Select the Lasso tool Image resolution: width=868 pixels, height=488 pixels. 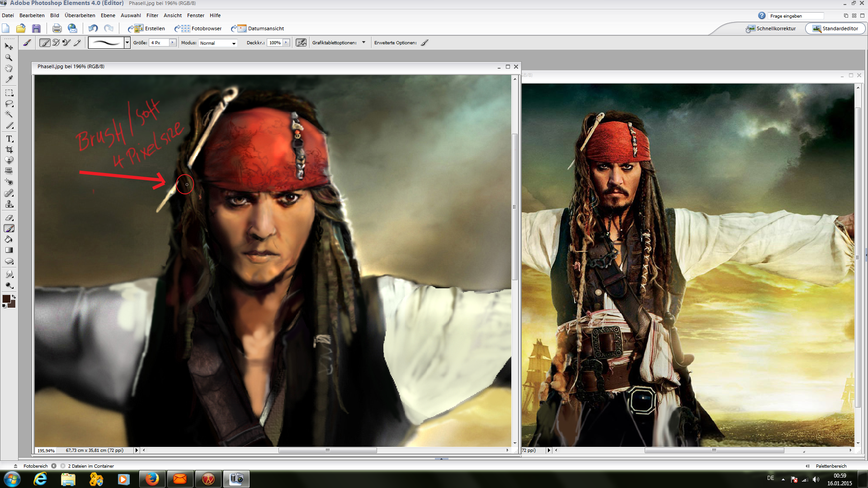[x=9, y=103]
